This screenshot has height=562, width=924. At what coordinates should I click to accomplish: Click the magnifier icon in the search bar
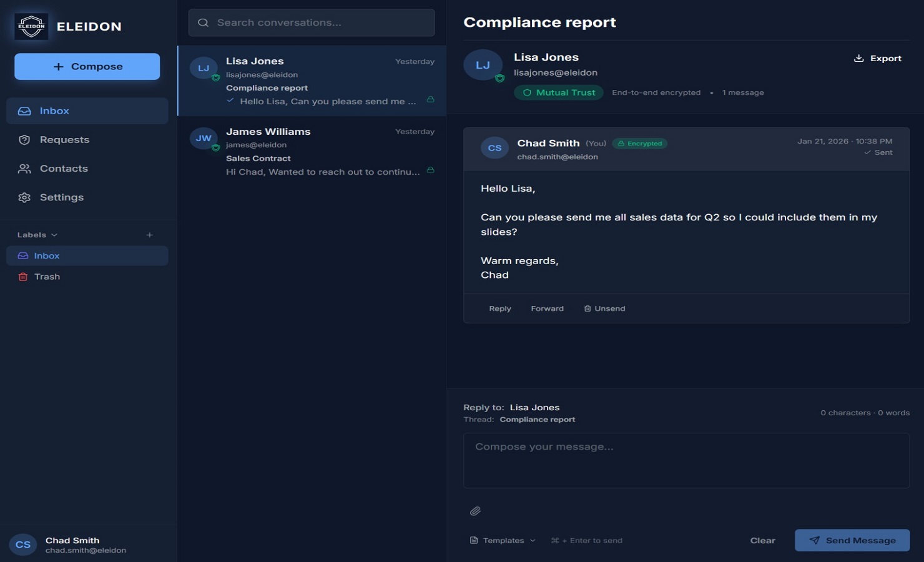(x=203, y=22)
